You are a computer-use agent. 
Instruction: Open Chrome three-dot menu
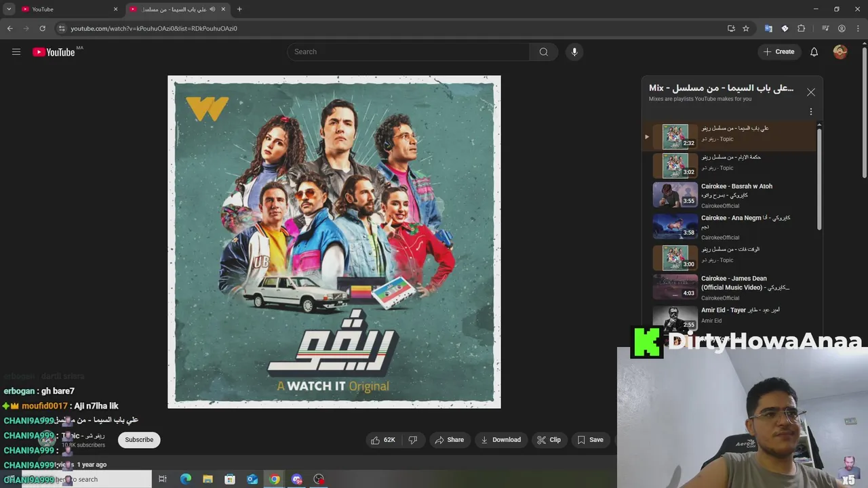click(x=858, y=28)
